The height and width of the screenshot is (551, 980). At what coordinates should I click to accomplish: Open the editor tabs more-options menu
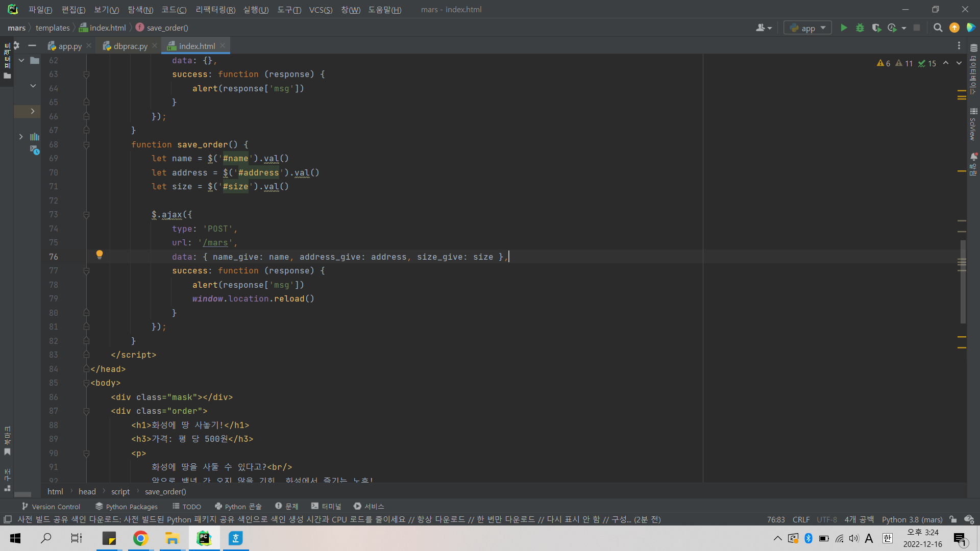click(x=959, y=45)
